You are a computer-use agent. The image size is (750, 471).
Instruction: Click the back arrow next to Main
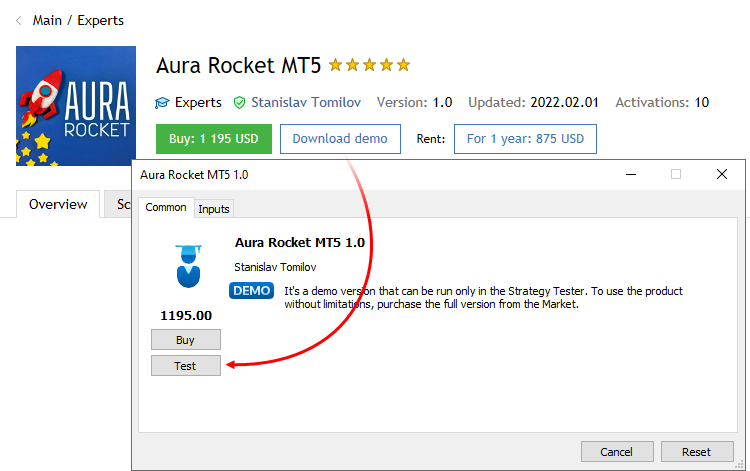(x=19, y=21)
